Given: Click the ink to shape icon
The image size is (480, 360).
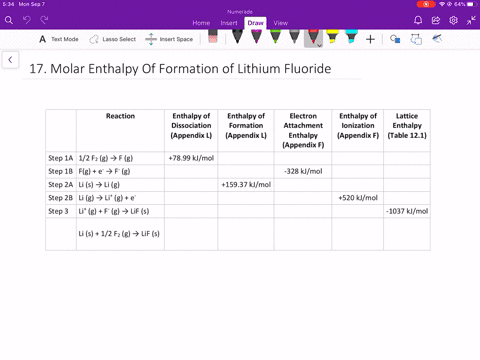Looking at the screenshot, I should [416, 39].
